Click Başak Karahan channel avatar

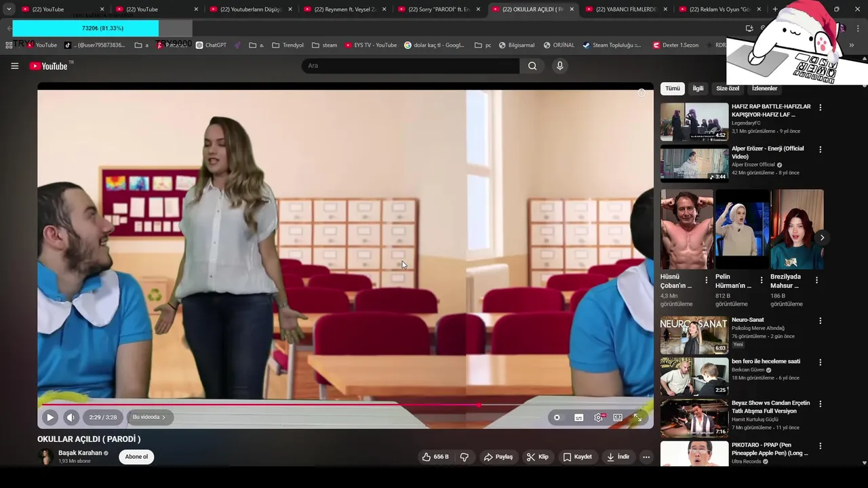45,457
